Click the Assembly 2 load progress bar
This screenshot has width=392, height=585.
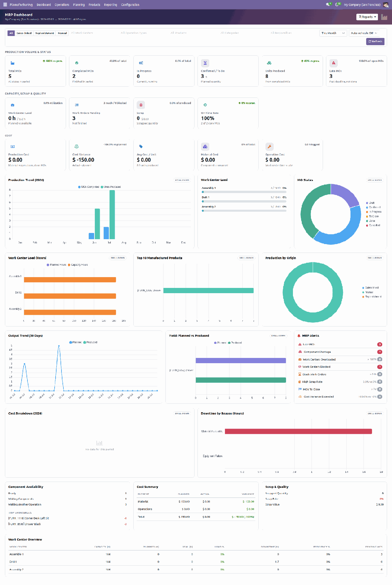244,211
